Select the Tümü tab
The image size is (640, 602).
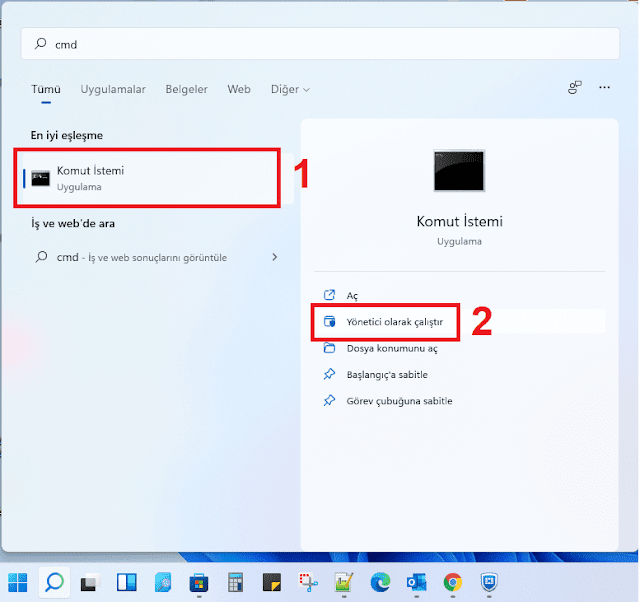click(46, 89)
